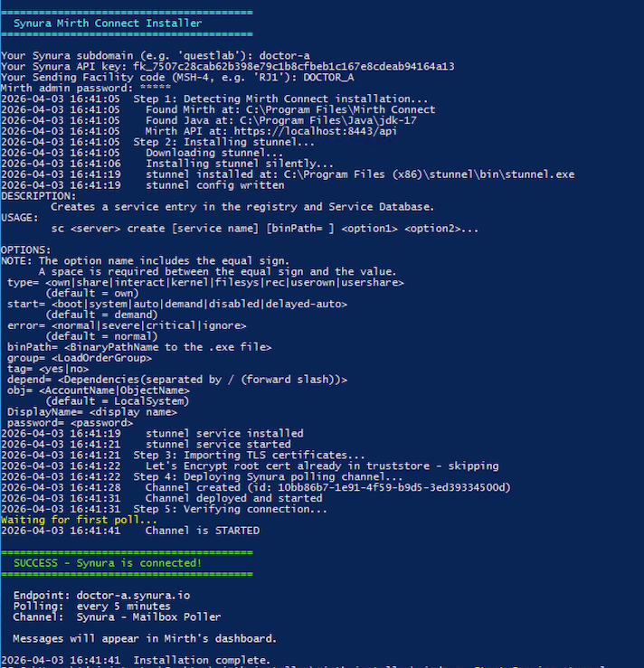Viewport: 644px width, 668px height.
Task: Click the 'stunnel service started' line
Action: [x=218, y=445]
